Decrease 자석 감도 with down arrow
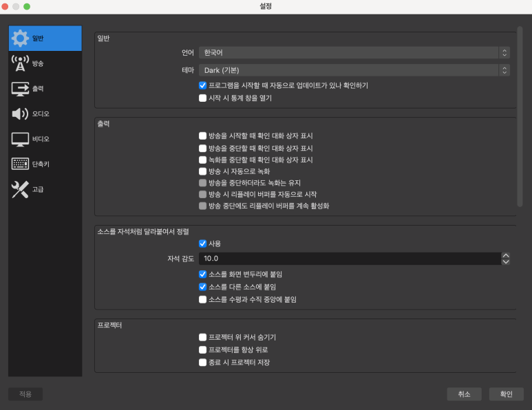 pos(506,261)
